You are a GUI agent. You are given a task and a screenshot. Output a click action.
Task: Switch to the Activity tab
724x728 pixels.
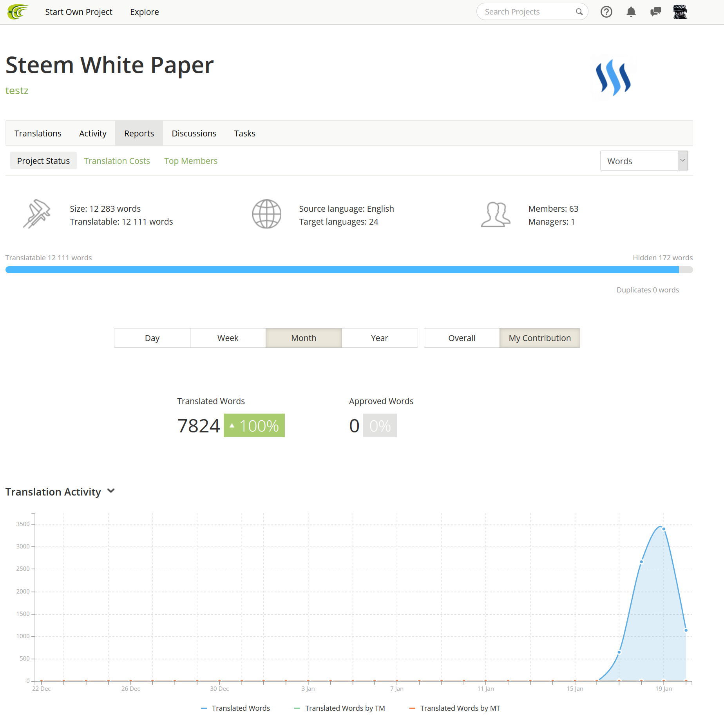93,133
